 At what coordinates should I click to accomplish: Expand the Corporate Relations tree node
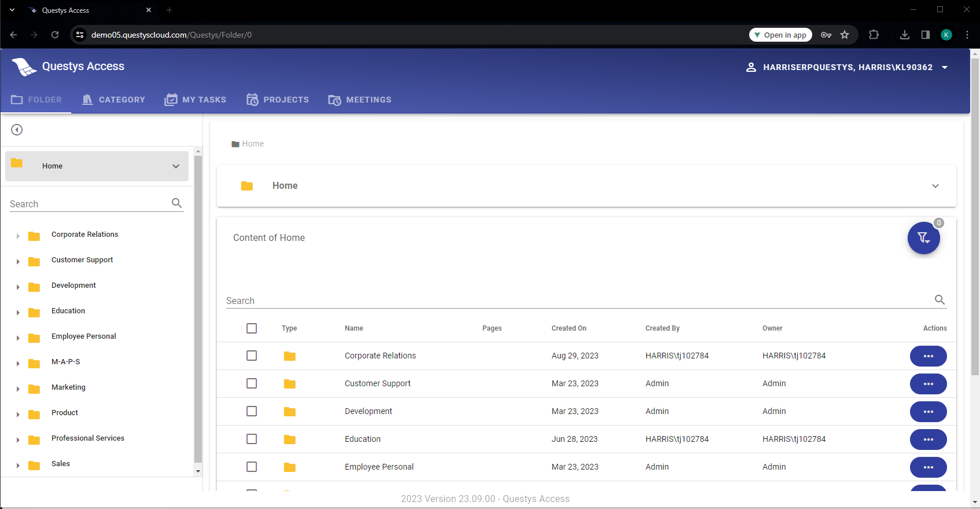click(x=18, y=236)
